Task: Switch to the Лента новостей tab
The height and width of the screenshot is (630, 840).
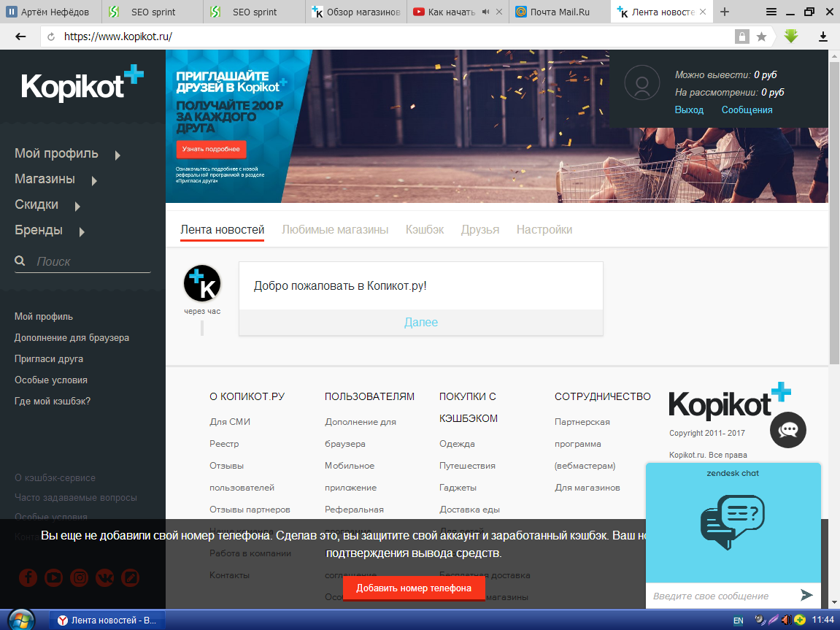Action: 223,230
